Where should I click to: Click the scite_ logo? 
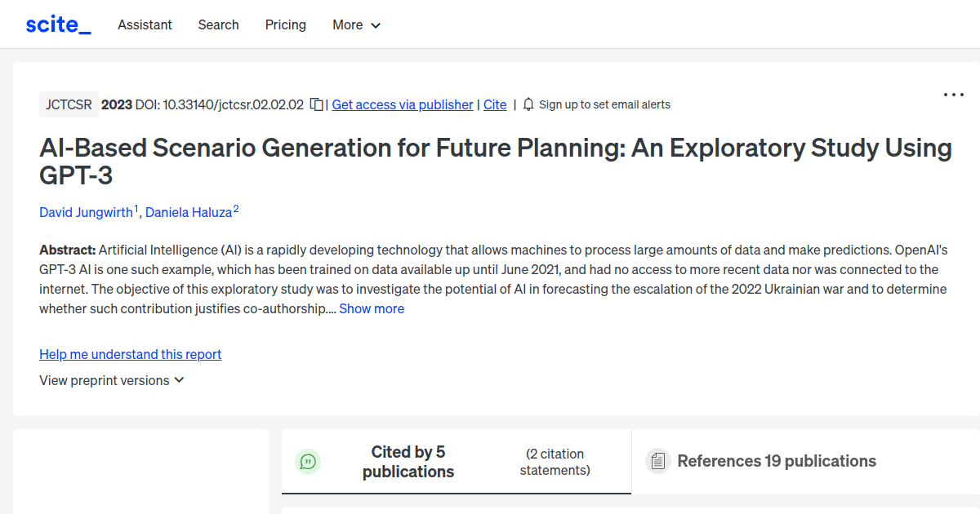click(x=57, y=24)
